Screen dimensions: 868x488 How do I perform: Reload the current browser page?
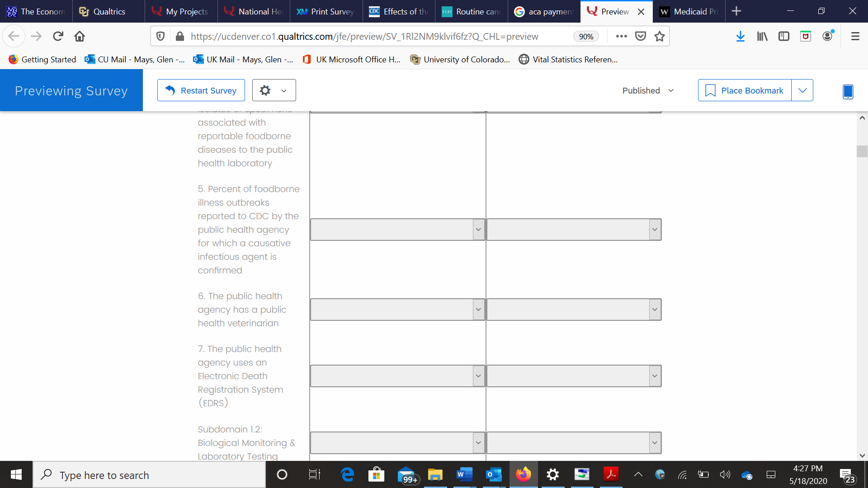(x=58, y=36)
